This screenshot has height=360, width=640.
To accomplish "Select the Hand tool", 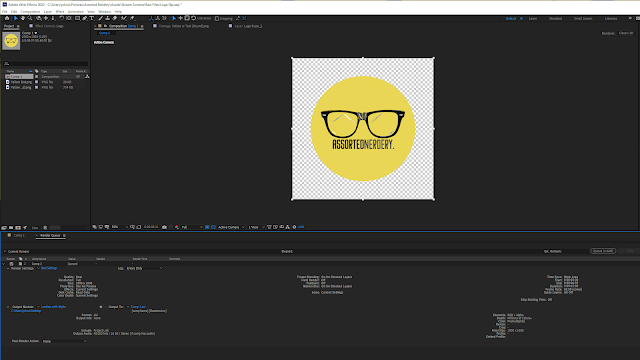I will 23,18.
